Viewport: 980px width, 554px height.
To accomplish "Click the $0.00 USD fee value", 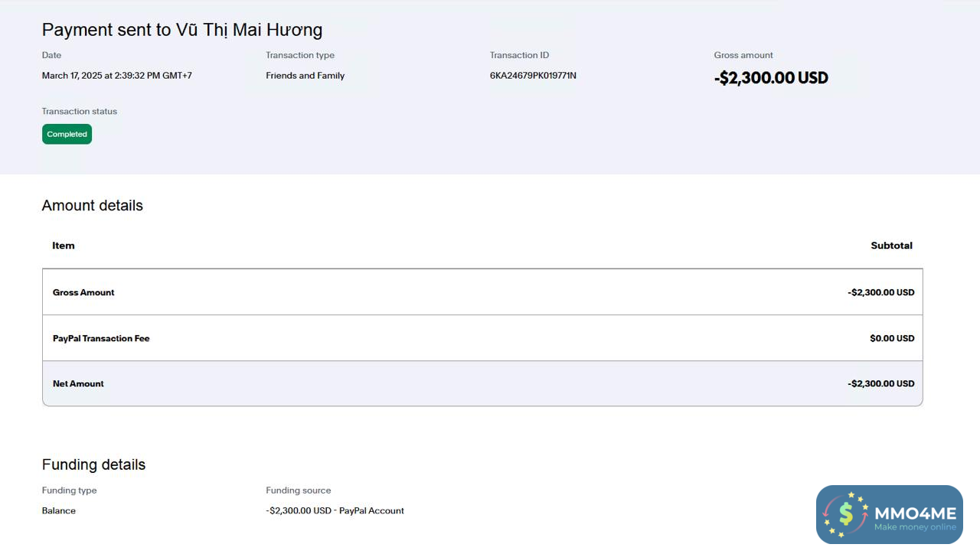I will (891, 338).
